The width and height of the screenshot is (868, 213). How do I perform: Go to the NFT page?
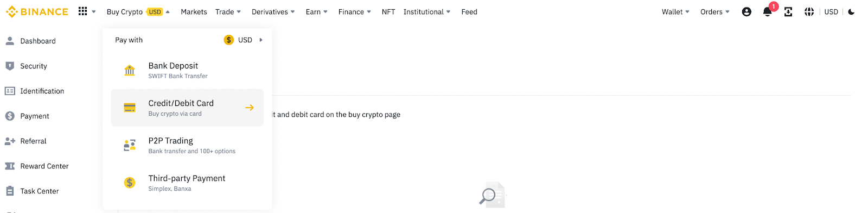pos(388,12)
